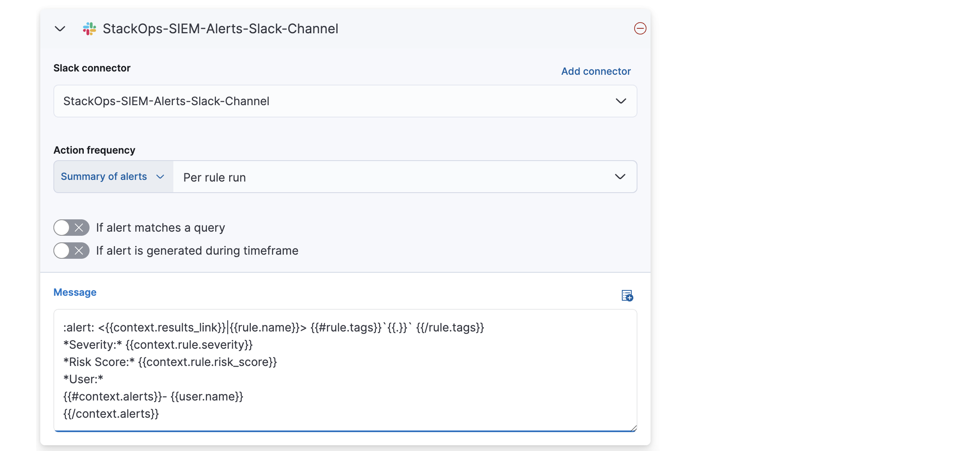Insert a variable using the add variable icon
Screen dimensions: 980x451
(x=627, y=295)
